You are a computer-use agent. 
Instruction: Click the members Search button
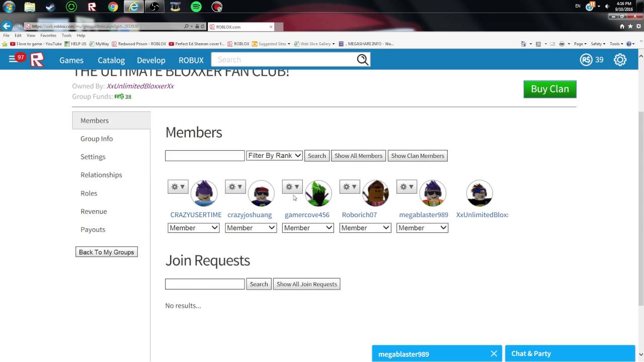[317, 156]
